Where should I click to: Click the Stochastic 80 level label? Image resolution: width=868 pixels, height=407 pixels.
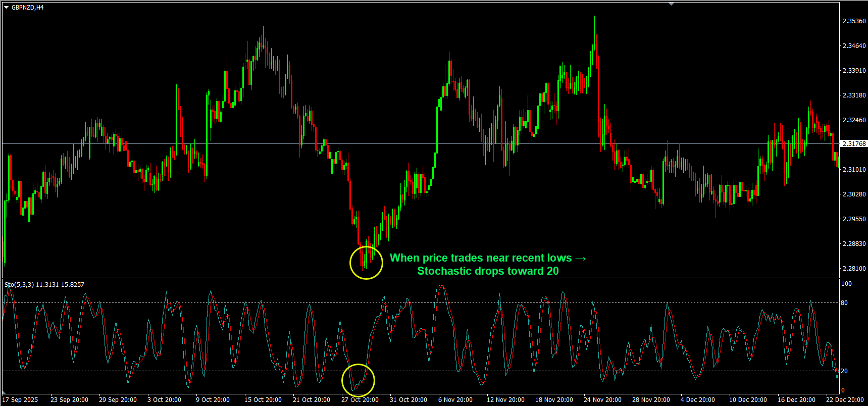(x=844, y=303)
